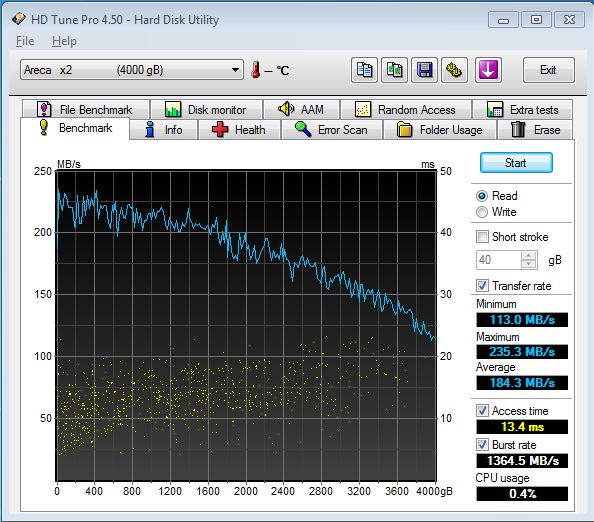594x522 pixels.
Task: Open the Help menu
Action: click(x=64, y=41)
